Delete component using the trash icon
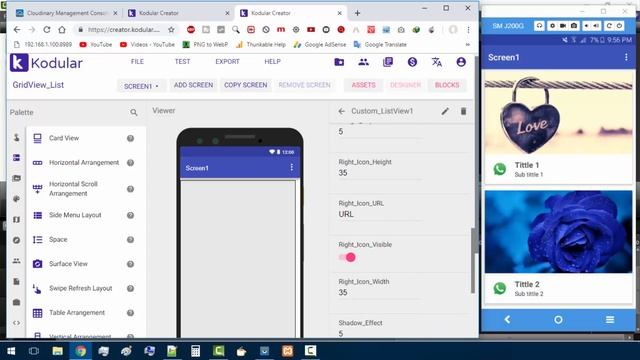The width and height of the screenshot is (640, 360). (463, 111)
